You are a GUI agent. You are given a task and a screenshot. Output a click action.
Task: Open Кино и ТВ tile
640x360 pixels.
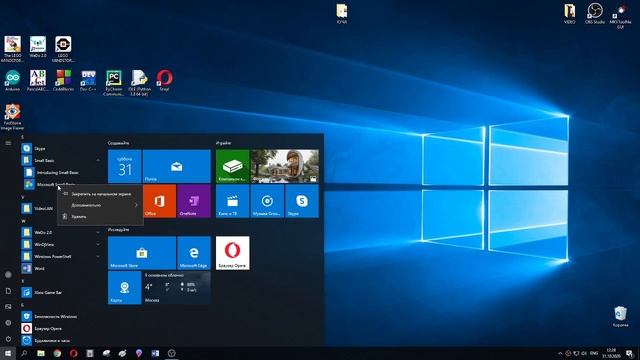click(232, 201)
